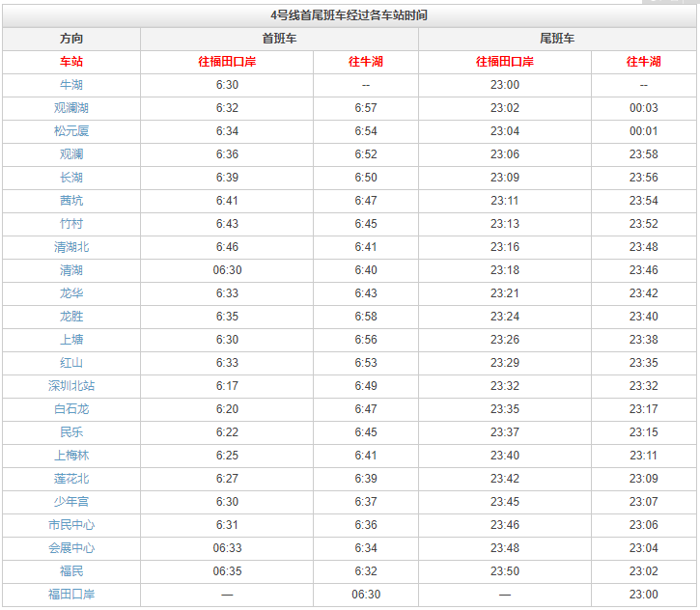
Task: Select 莲花北 first train time 6:27
Action: (227, 479)
